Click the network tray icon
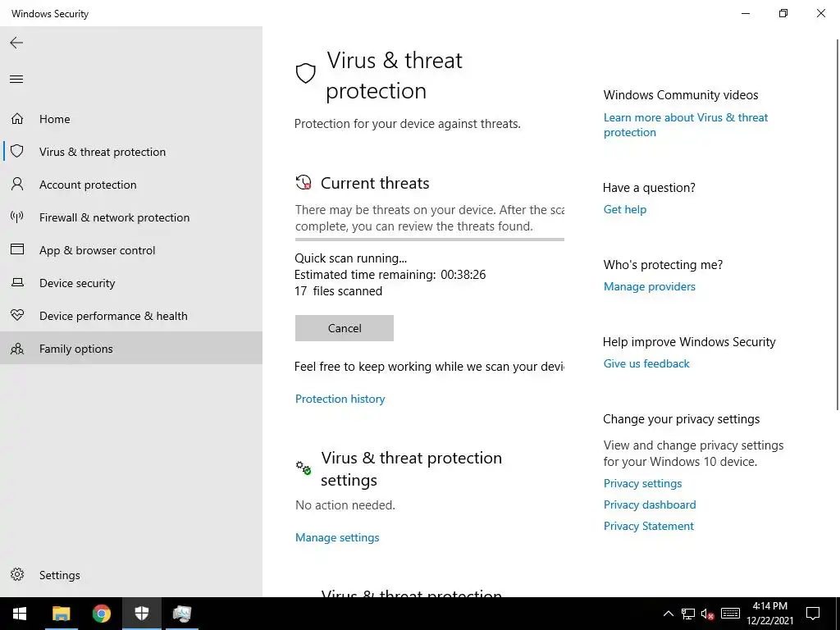Screen dimensions: 840x630 [x=688, y=614]
